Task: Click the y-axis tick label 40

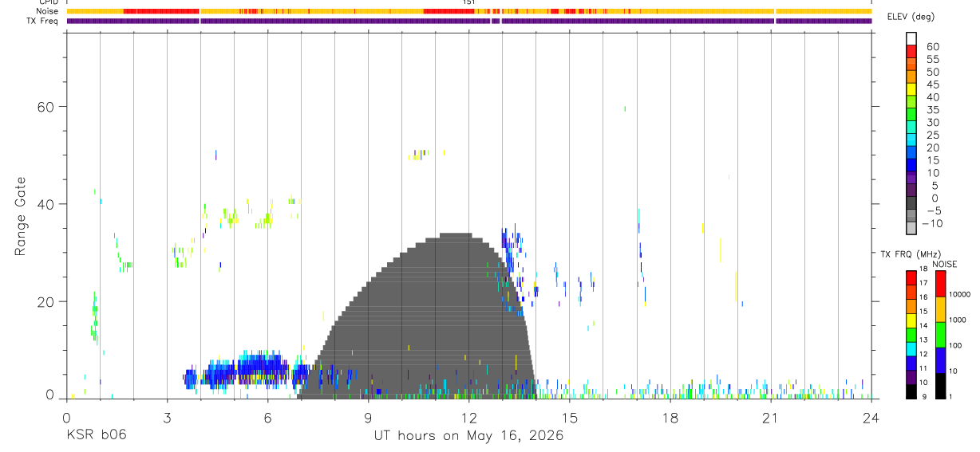Action: [x=46, y=204]
